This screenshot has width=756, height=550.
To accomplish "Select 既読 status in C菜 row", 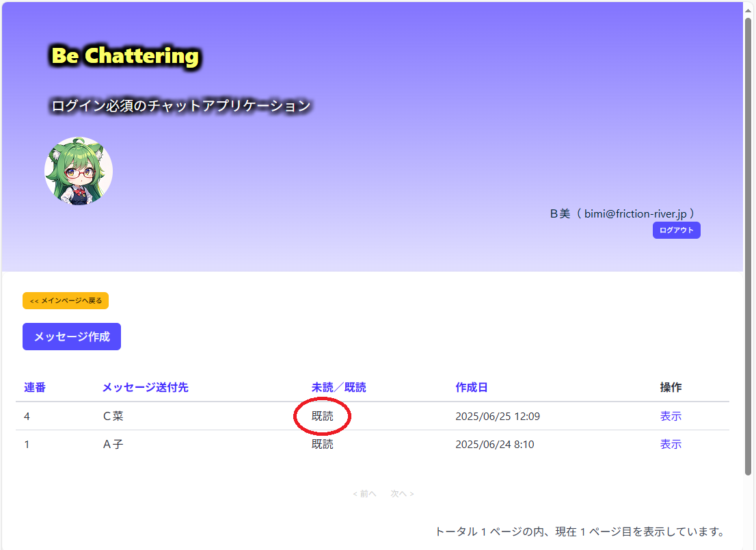I will (322, 416).
